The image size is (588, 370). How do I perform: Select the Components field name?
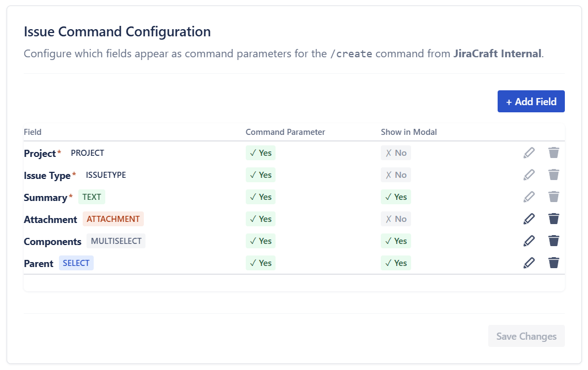(52, 242)
